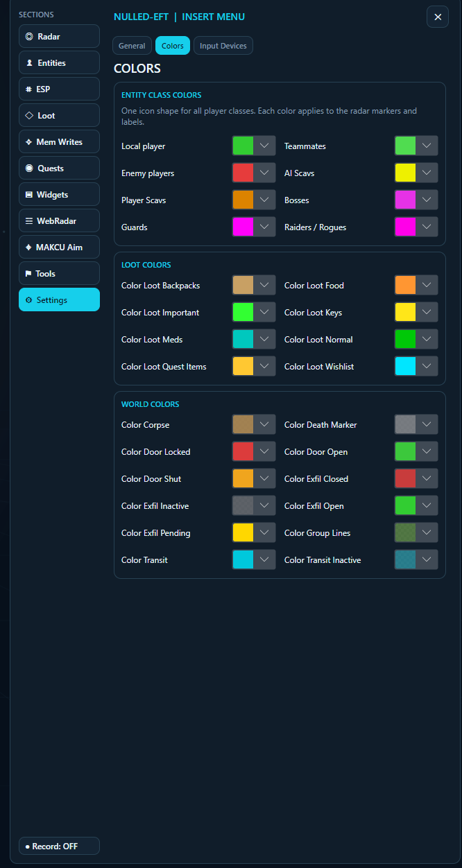Select the ESP section icon
Viewport: 462px width, 868px height.
point(28,89)
